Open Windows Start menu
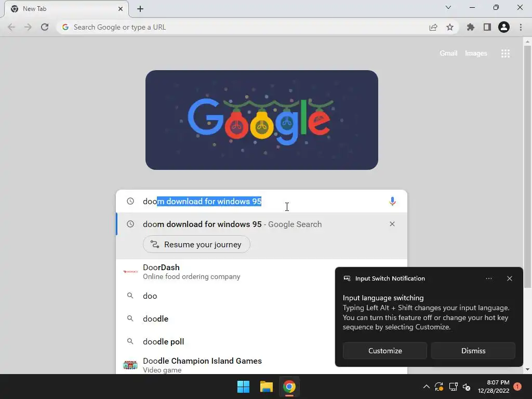The width and height of the screenshot is (532, 399). click(243, 387)
